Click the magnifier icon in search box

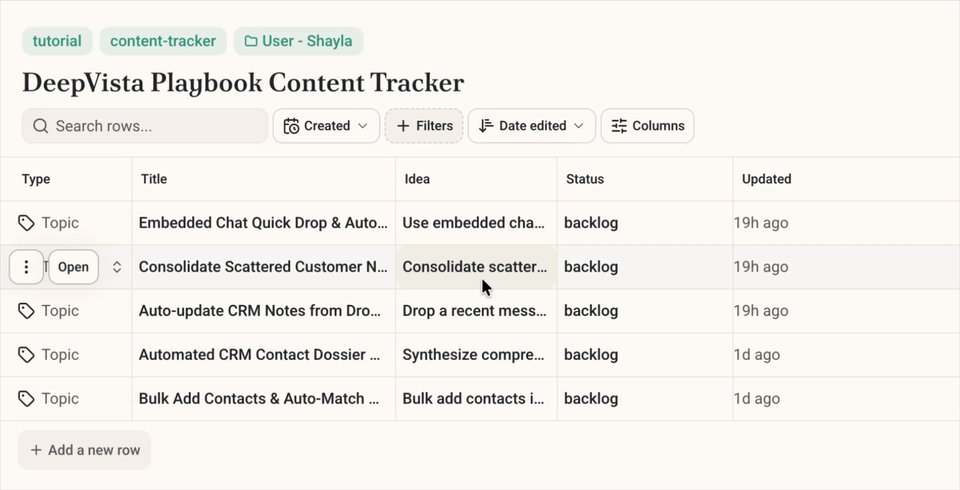tap(40, 126)
